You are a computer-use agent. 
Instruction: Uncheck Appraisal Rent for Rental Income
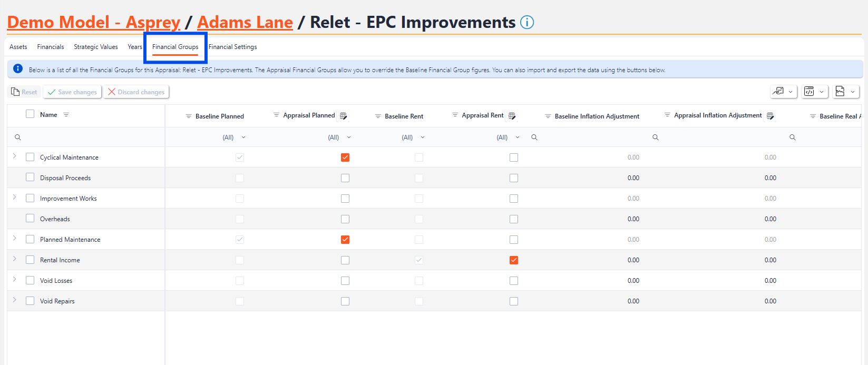pos(514,260)
